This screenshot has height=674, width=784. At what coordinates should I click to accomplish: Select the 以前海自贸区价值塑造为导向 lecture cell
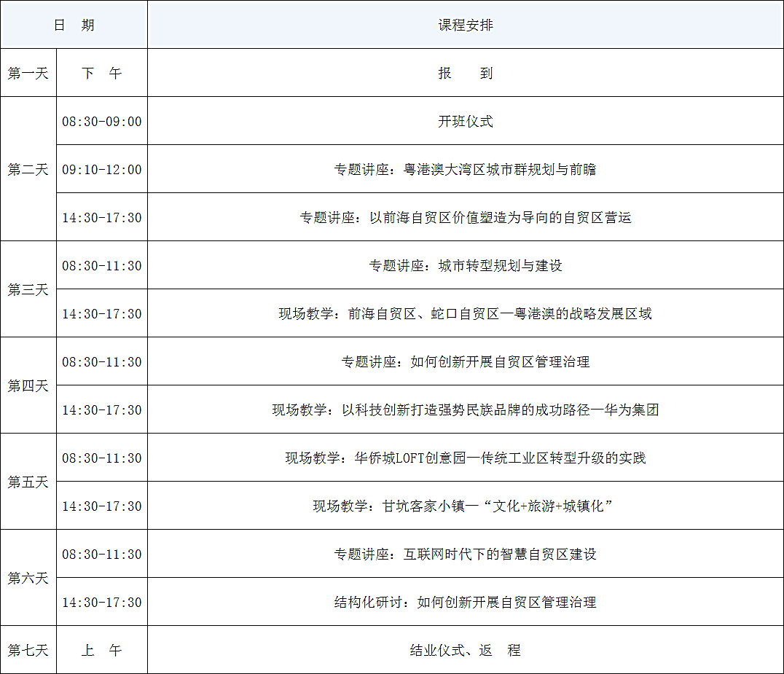466,217
